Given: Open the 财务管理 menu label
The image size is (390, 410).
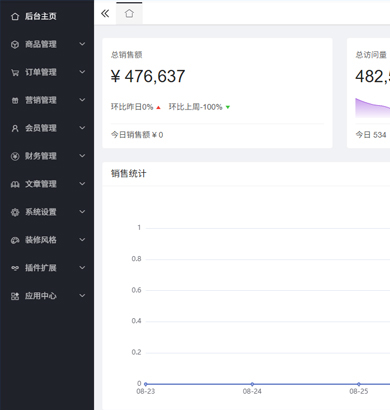Looking at the screenshot, I should 41,156.
